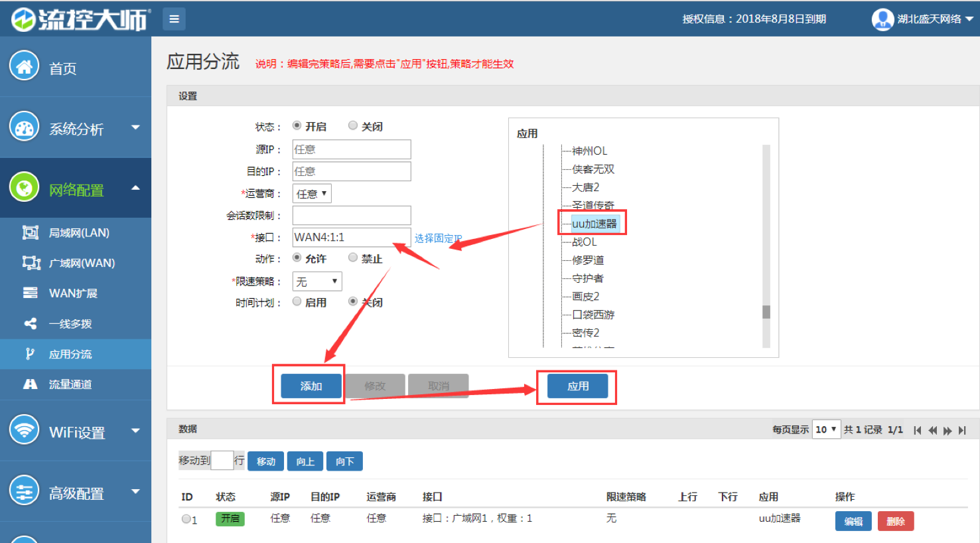Open the 局域网(LAN) submenu item

click(x=76, y=232)
